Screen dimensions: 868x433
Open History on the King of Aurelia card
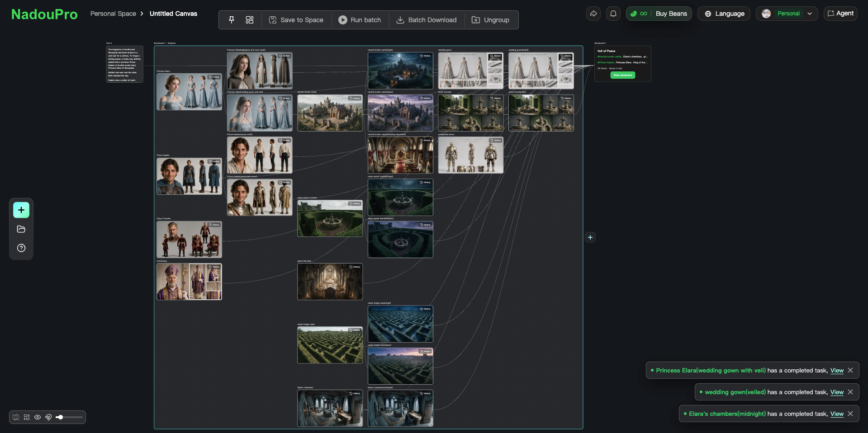coord(214,225)
